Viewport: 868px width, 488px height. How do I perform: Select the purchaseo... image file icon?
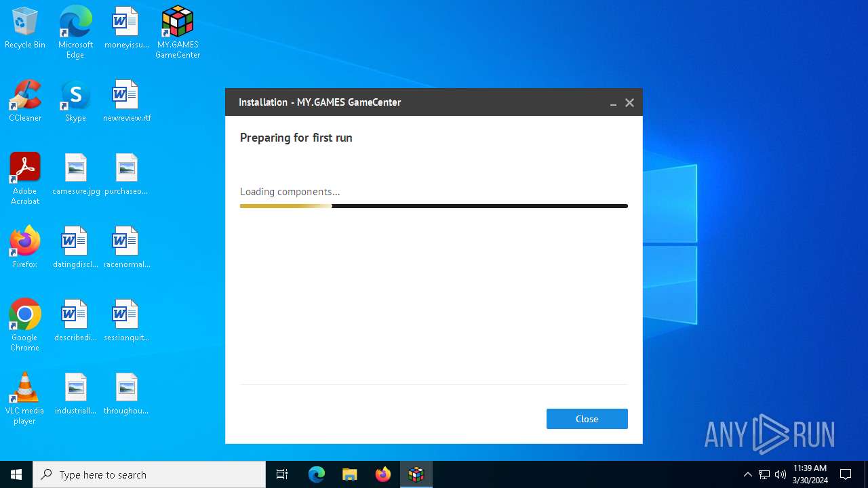coord(126,175)
